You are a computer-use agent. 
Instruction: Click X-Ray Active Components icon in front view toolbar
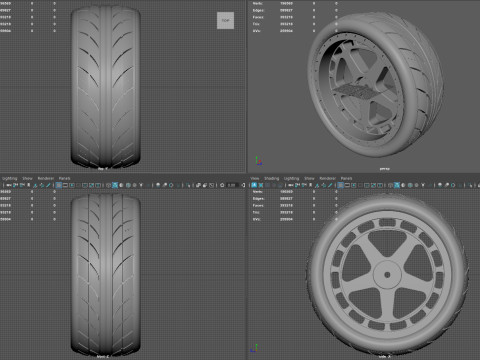point(205,185)
